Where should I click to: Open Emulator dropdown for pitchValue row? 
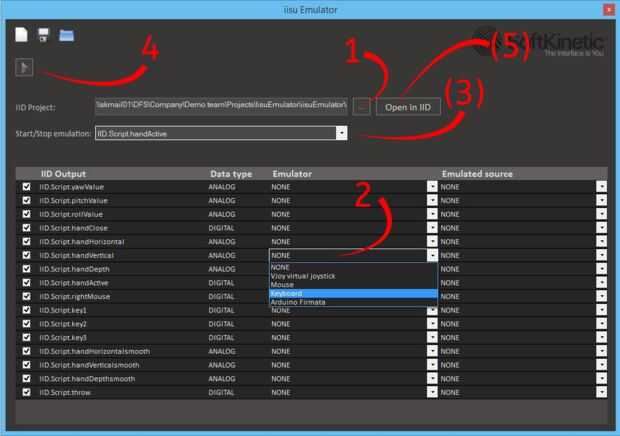click(432, 200)
